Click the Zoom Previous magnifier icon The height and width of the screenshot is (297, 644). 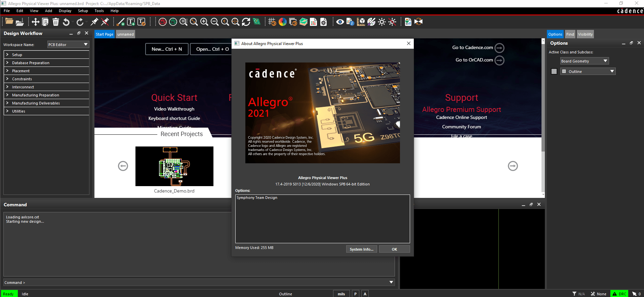click(225, 22)
